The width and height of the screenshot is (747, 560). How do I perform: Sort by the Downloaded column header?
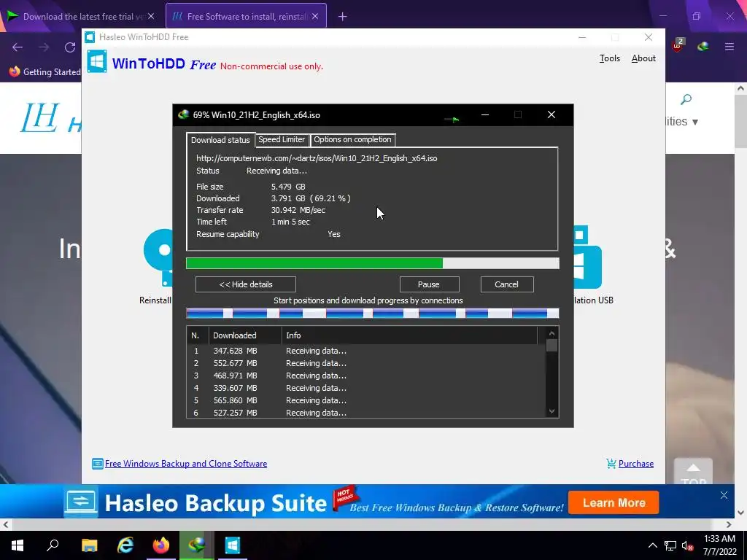(245, 335)
